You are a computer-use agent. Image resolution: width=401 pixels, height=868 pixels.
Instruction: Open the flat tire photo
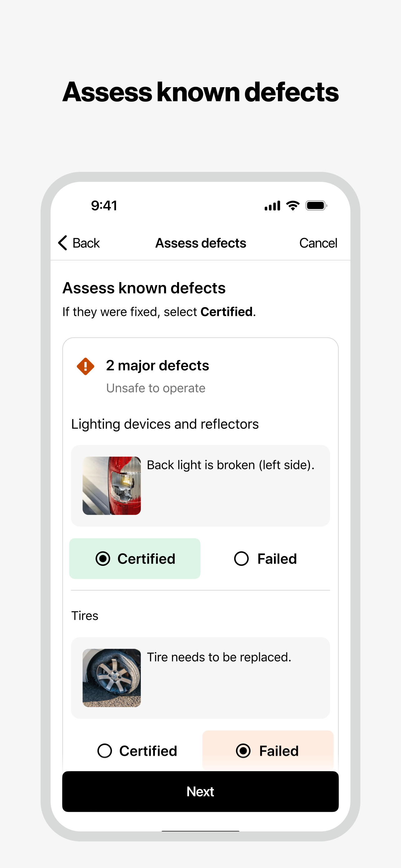click(x=112, y=678)
